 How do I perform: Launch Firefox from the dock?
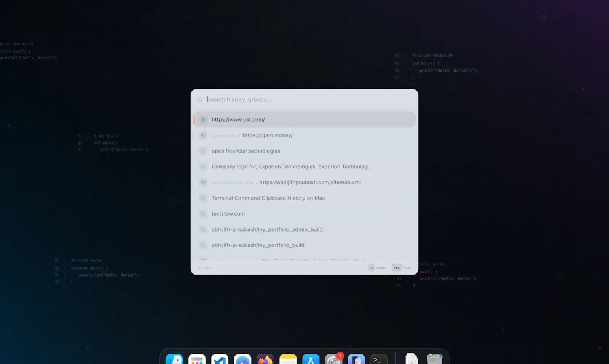265,359
